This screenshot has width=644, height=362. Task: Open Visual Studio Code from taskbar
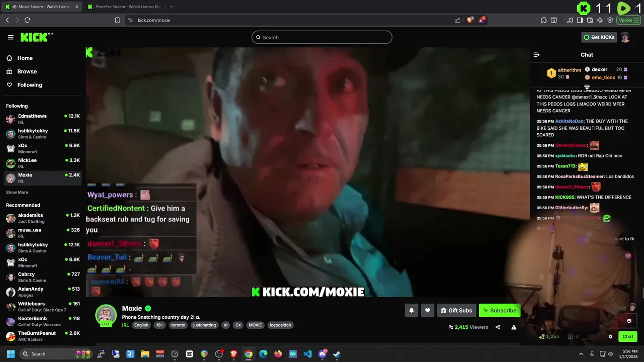(x=307, y=354)
